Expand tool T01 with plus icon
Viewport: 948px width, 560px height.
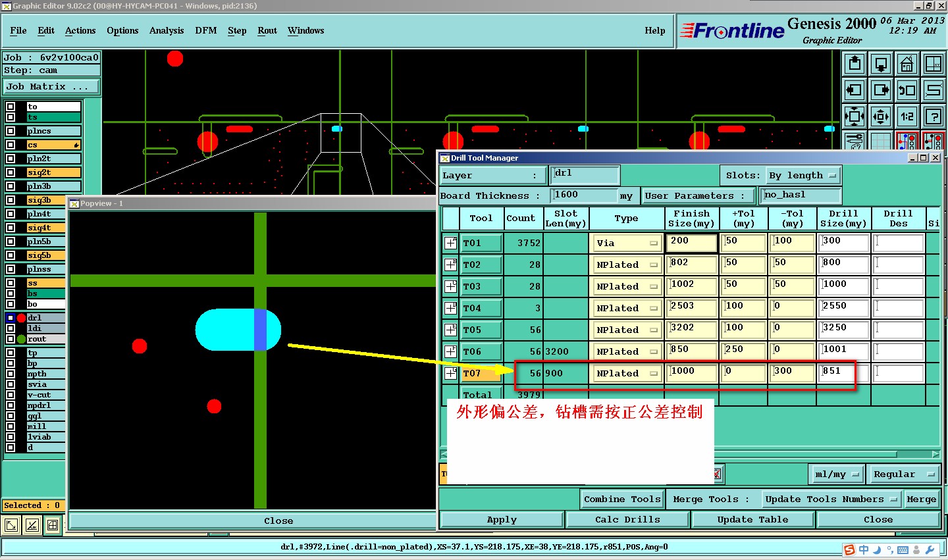(451, 243)
